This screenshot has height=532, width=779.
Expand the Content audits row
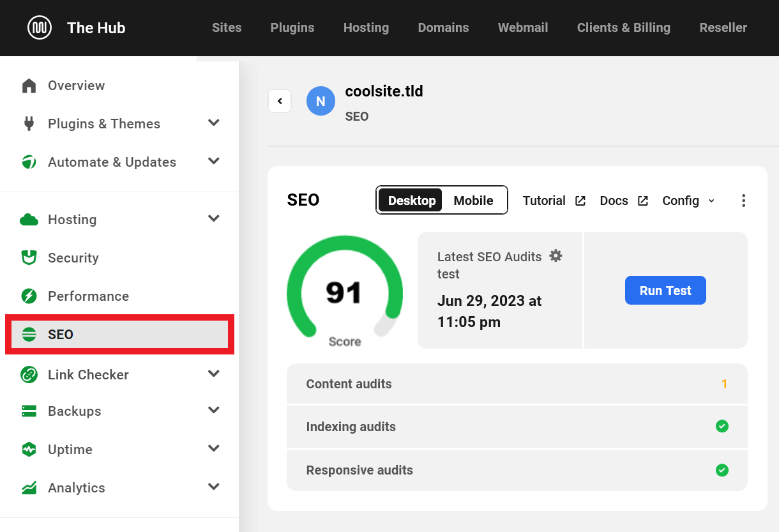tap(517, 384)
